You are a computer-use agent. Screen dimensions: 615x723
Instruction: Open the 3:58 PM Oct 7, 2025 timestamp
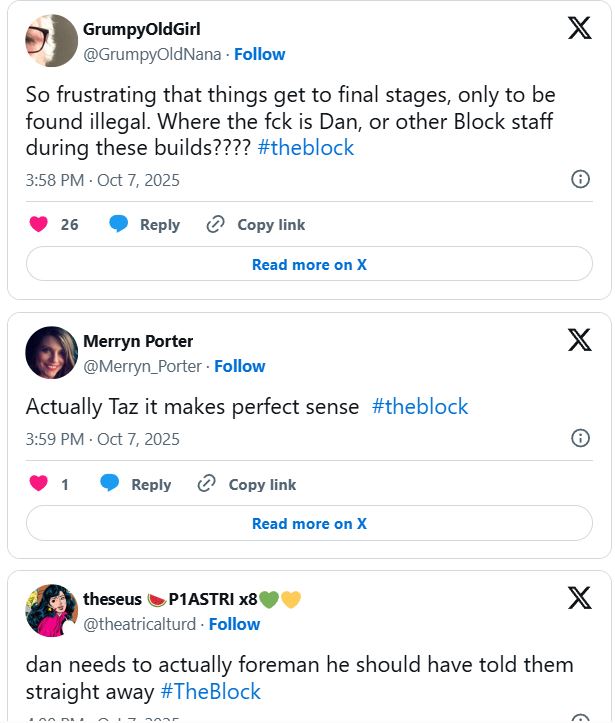103,180
